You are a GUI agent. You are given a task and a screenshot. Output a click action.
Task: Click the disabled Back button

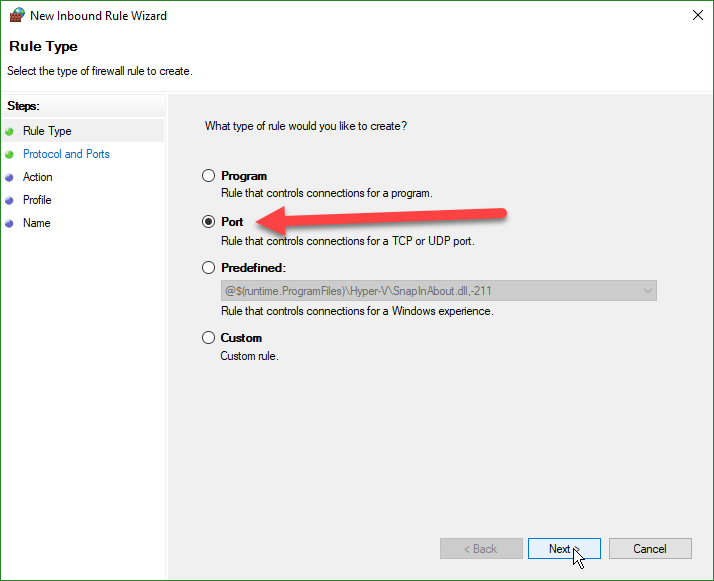[481, 549]
